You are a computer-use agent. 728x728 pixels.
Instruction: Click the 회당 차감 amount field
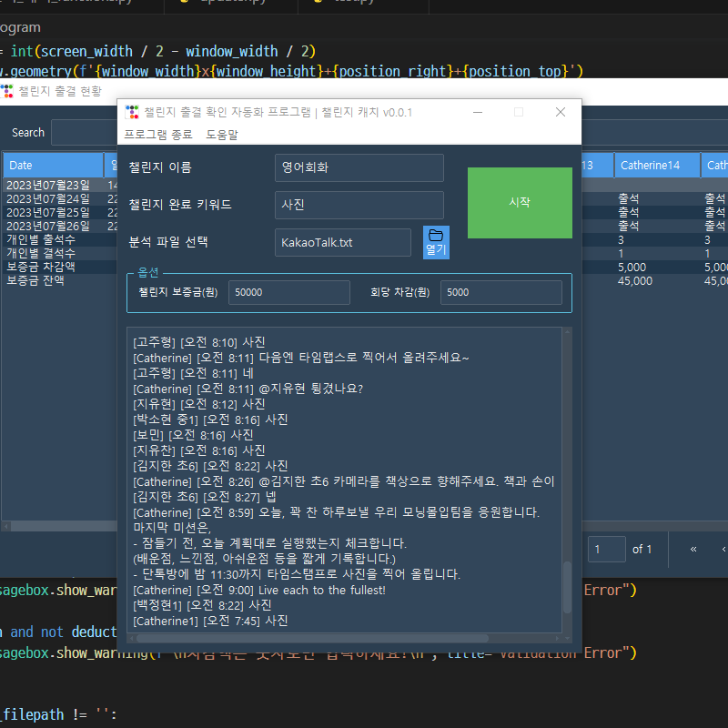500,292
